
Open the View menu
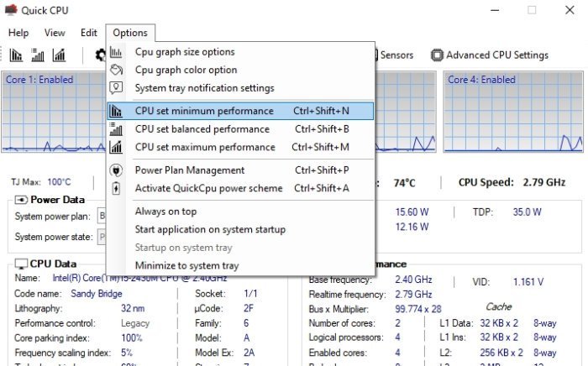55,33
